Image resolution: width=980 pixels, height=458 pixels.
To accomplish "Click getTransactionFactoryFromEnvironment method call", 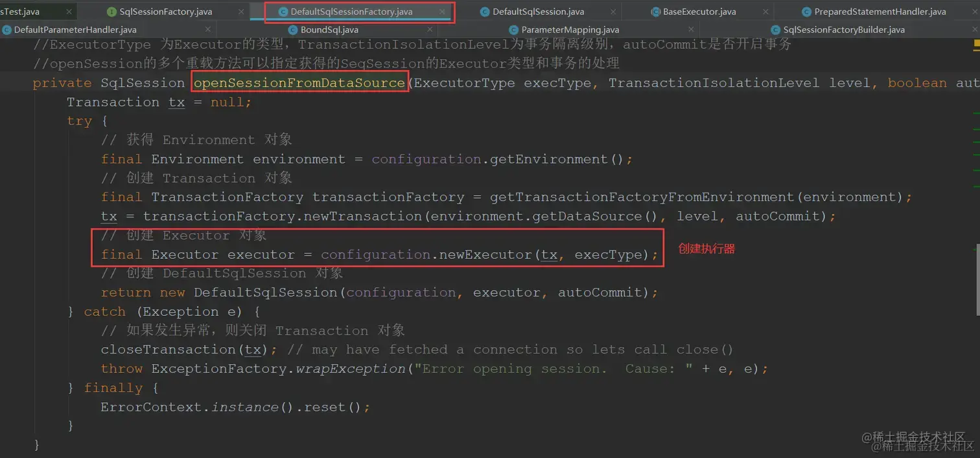I will [642, 197].
